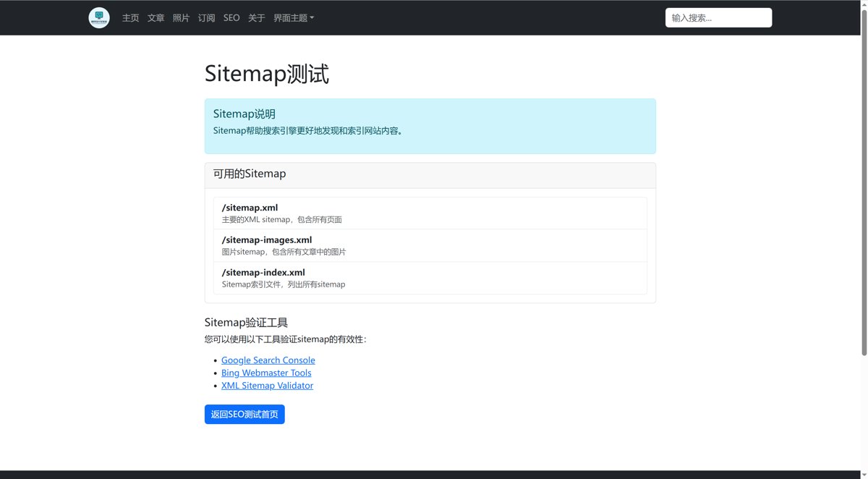
Task: Select the /sitemap-index.xml list entry
Action: [430, 278]
